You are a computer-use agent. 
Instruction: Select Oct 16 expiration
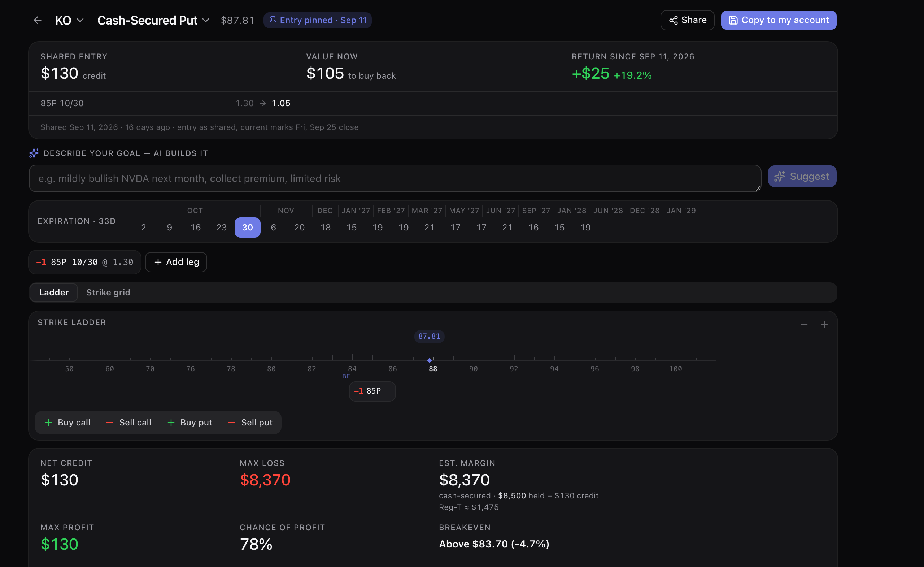coord(196,228)
